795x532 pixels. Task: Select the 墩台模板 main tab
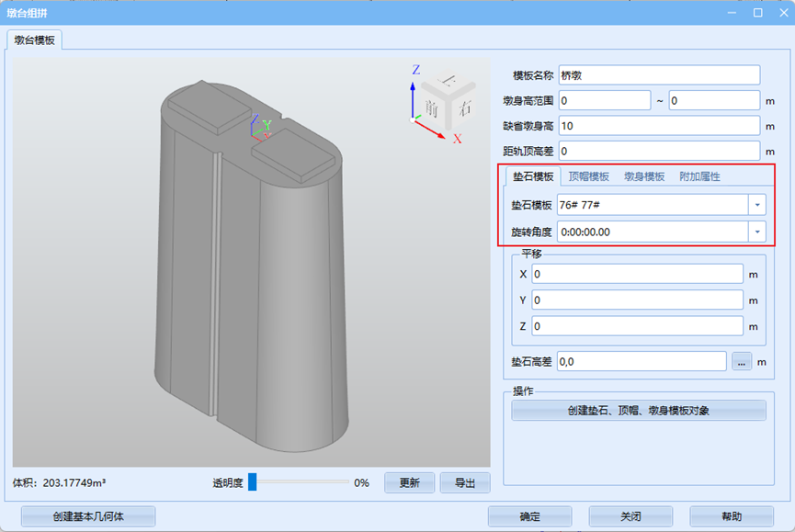[x=34, y=40]
